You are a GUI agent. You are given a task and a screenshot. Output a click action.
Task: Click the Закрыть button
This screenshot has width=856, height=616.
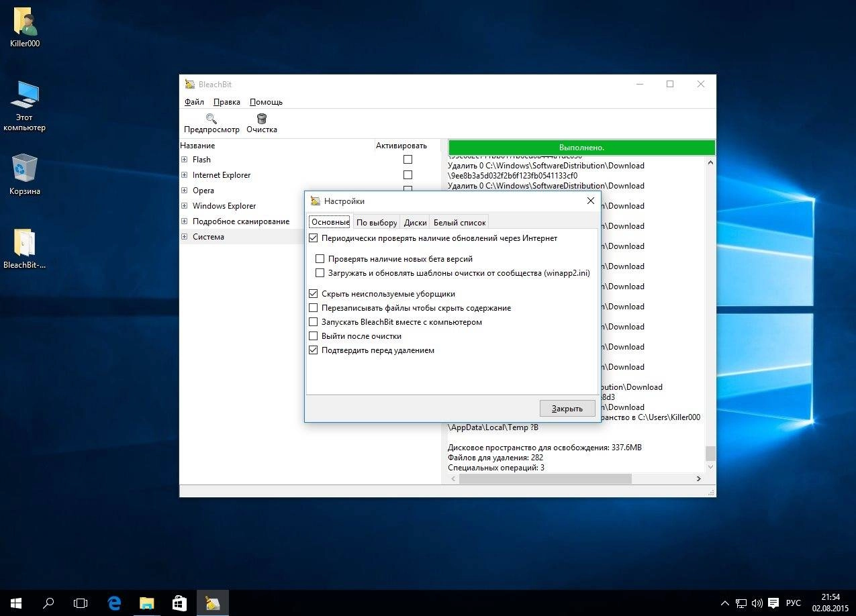567,408
